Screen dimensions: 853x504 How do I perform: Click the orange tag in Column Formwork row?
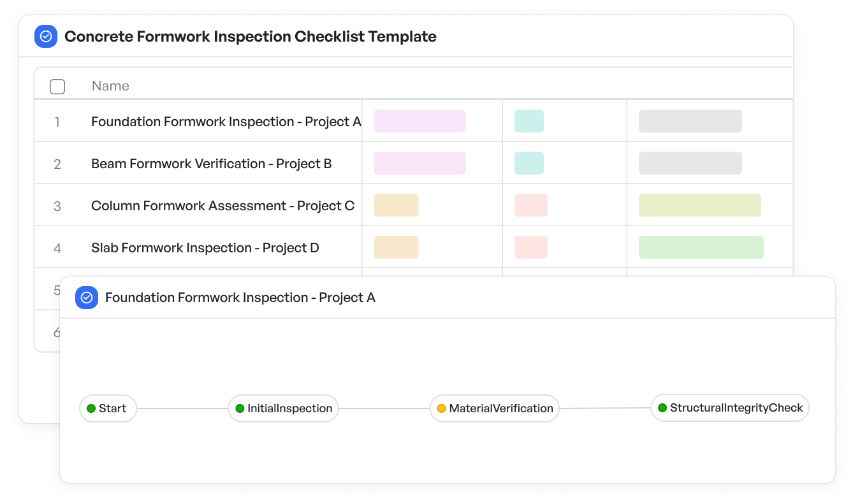click(396, 205)
